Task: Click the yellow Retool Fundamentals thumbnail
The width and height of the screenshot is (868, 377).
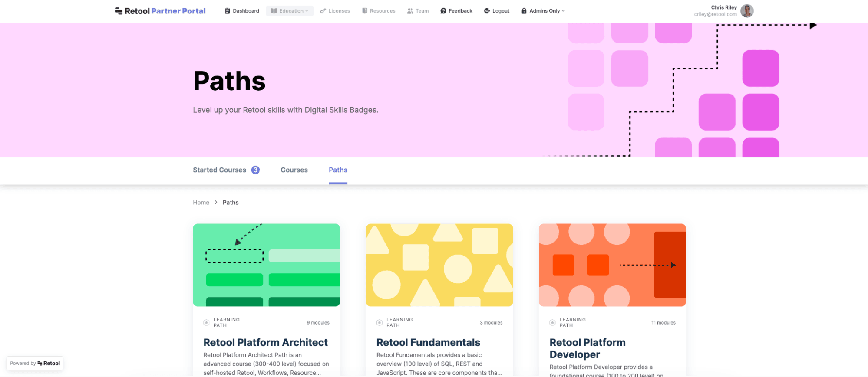Action: (439, 265)
